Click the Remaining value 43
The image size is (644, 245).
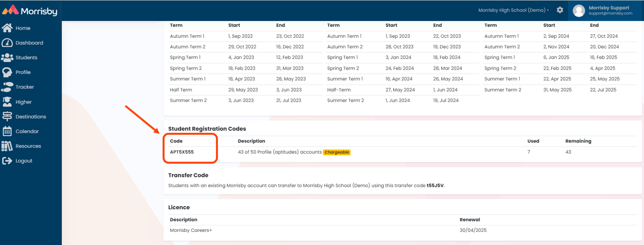point(568,152)
